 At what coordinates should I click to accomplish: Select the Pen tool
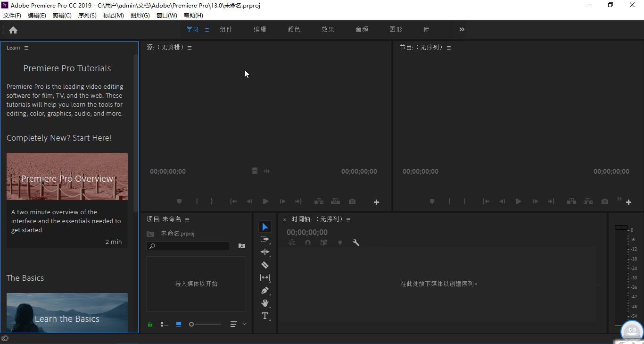265,290
